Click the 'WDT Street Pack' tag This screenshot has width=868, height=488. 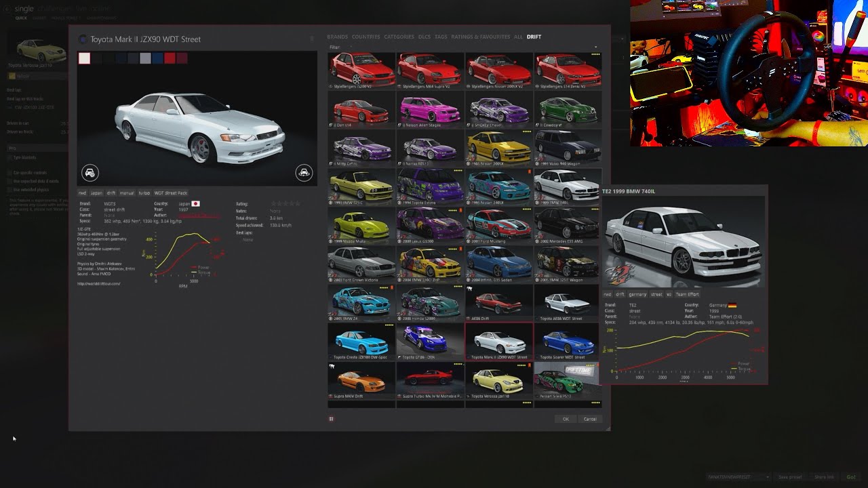click(170, 193)
